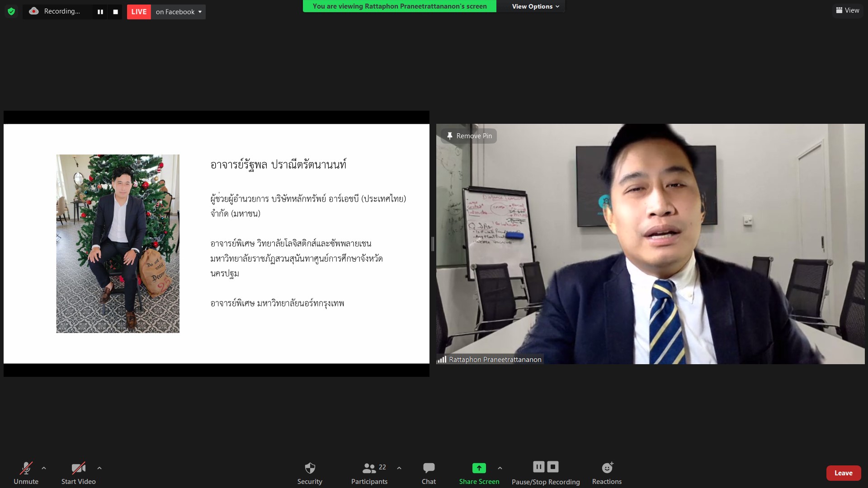The height and width of the screenshot is (488, 868).
Task: Open the Reactions emoji menu
Action: tap(607, 473)
